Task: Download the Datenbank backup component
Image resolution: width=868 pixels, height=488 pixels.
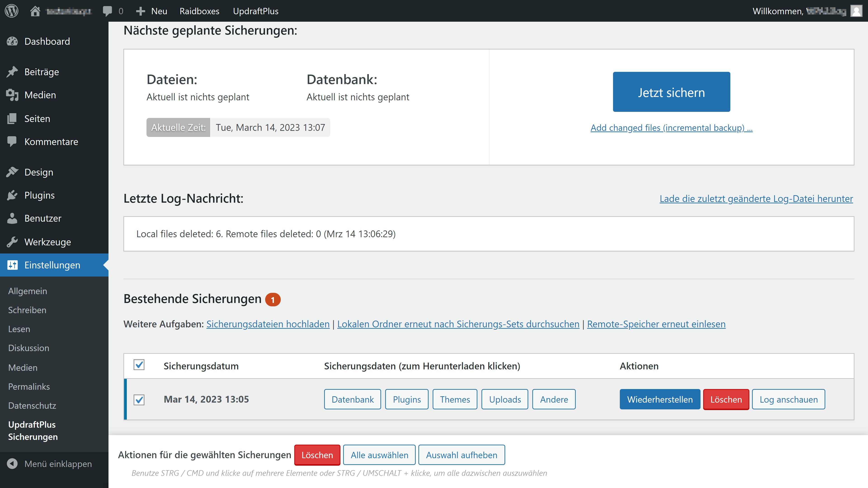Action: tap(352, 399)
